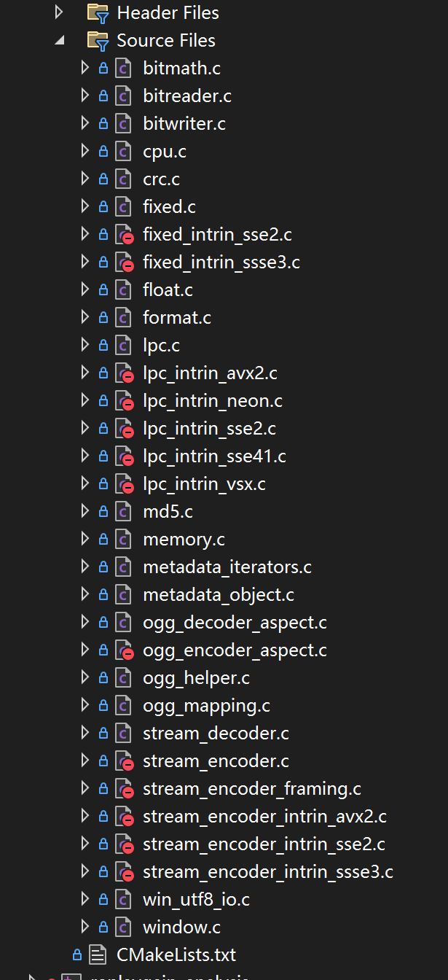Screen dimensions: 448x980
Task: Expand the crc.c tree item
Action: click(x=85, y=179)
